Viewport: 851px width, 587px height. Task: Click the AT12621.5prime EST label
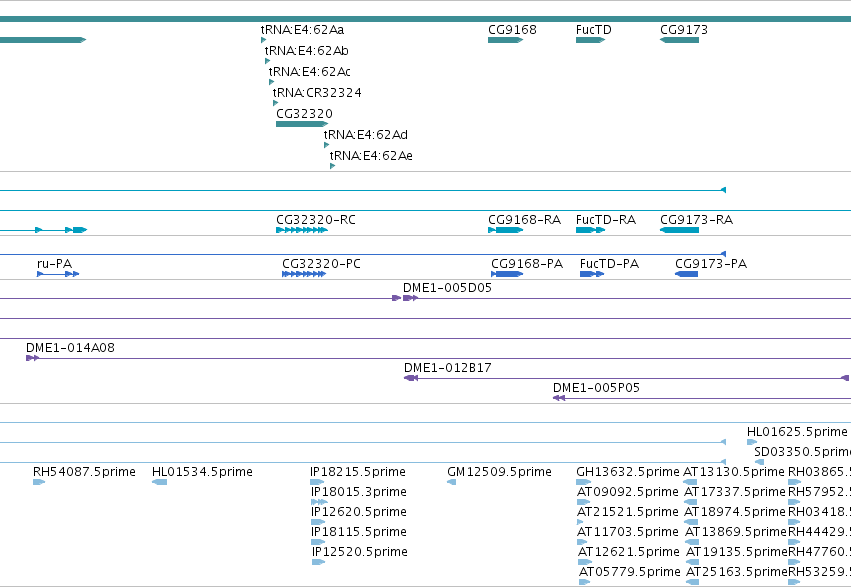[x=628, y=552]
